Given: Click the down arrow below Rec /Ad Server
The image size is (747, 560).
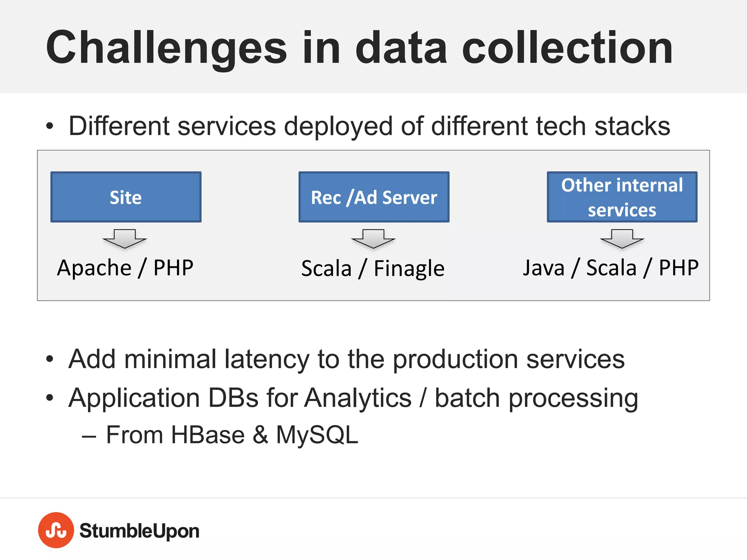Looking at the screenshot, I should pyautogui.click(x=373, y=239).
